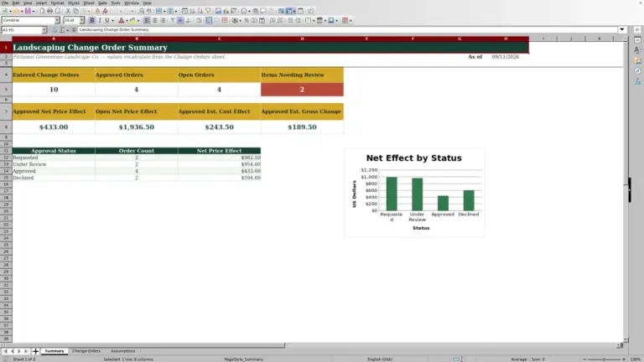Click the AutoFilter funnel icon

pos(208,11)
